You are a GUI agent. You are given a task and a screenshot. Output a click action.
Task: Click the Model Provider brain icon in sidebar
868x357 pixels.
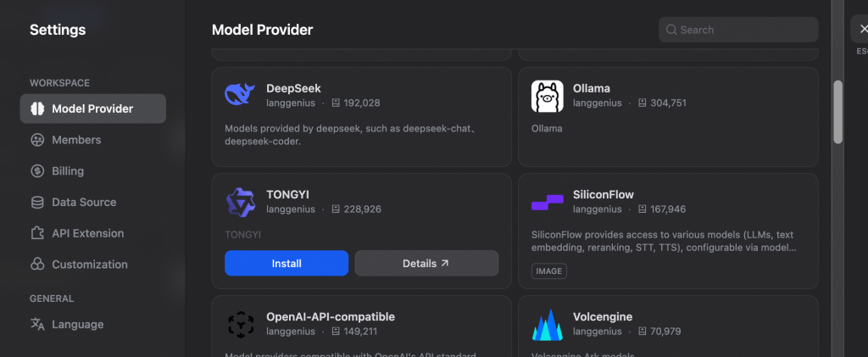coord(37,109)
